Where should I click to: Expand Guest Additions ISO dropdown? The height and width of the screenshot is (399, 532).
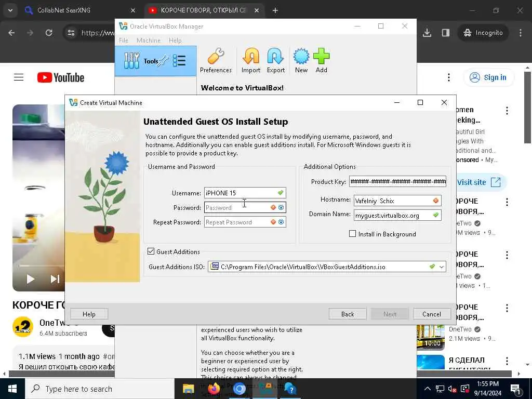point(442,267)
